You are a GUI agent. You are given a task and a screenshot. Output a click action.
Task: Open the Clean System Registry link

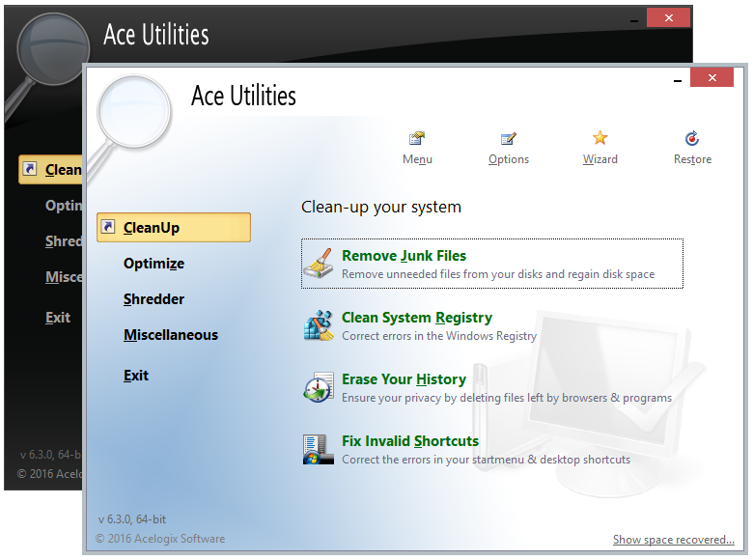tap(417, 318)
